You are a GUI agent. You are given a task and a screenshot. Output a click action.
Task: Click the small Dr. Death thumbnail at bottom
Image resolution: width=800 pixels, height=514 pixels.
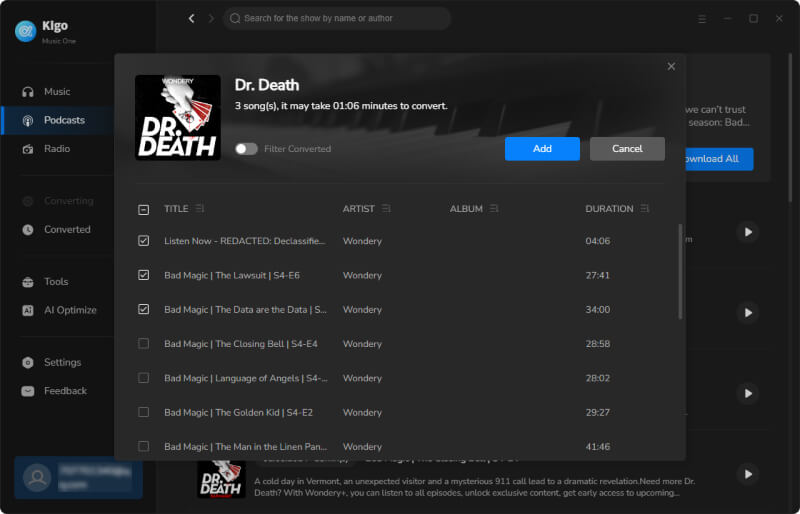[x=221, y=479]
